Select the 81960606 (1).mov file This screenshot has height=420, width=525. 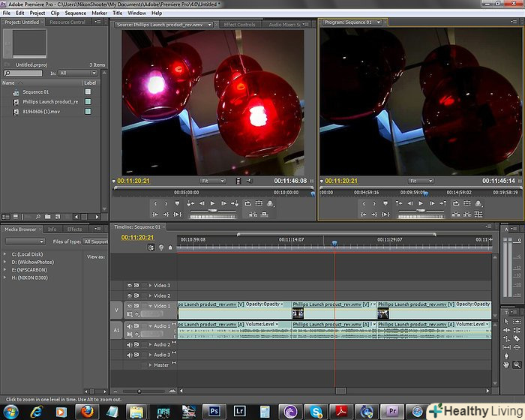coord(40,111)
